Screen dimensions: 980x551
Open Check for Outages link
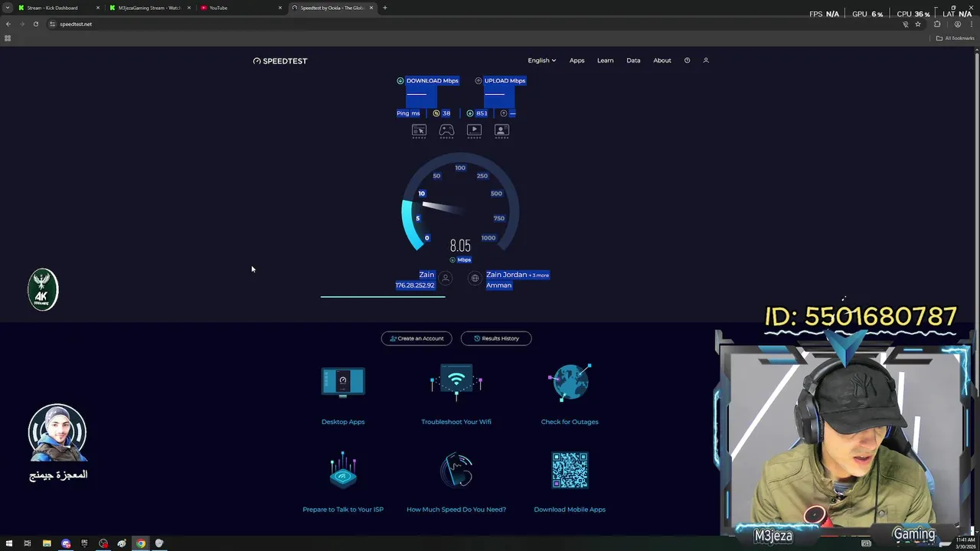click(x=570, y=422)
